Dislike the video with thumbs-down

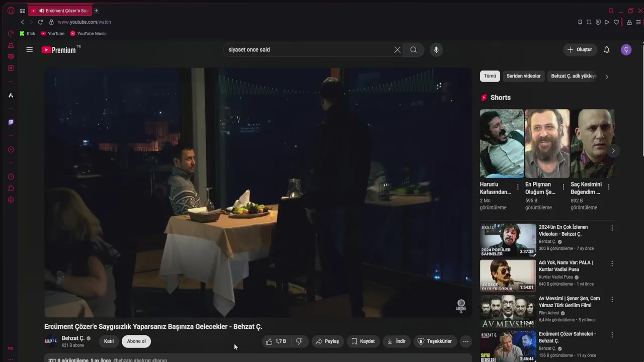[x=299, y=341]
